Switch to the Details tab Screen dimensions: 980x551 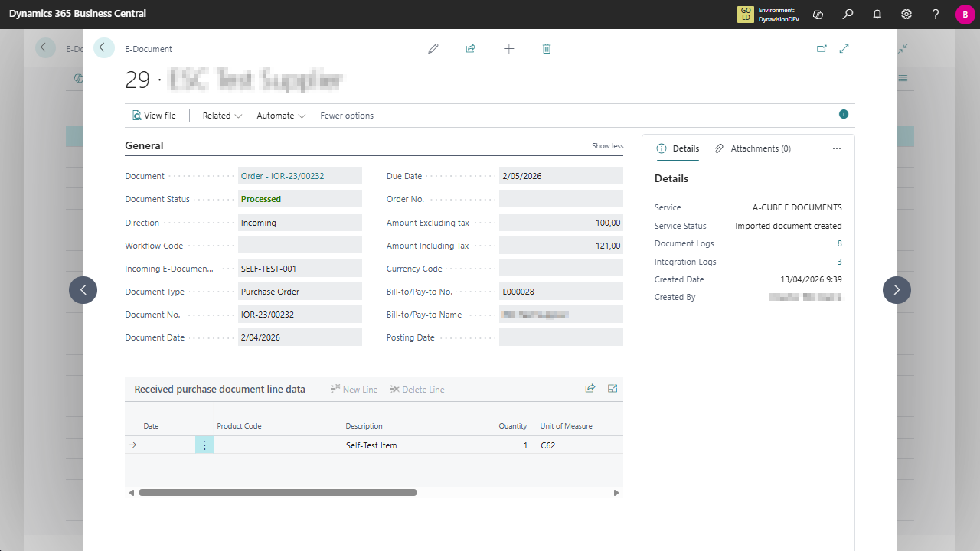pos(678,148)
